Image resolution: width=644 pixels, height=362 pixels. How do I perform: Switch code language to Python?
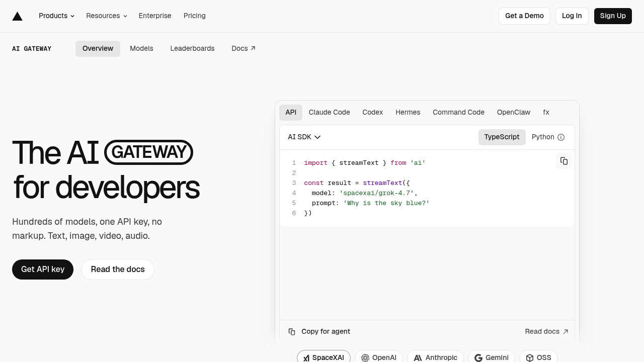(x=543, y=137)
